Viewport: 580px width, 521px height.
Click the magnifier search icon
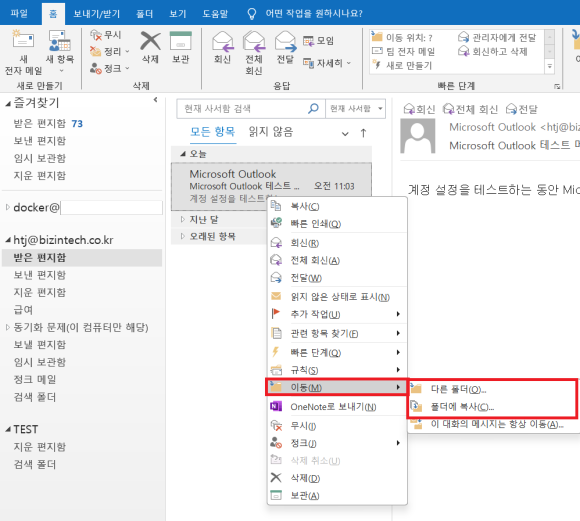313,108
